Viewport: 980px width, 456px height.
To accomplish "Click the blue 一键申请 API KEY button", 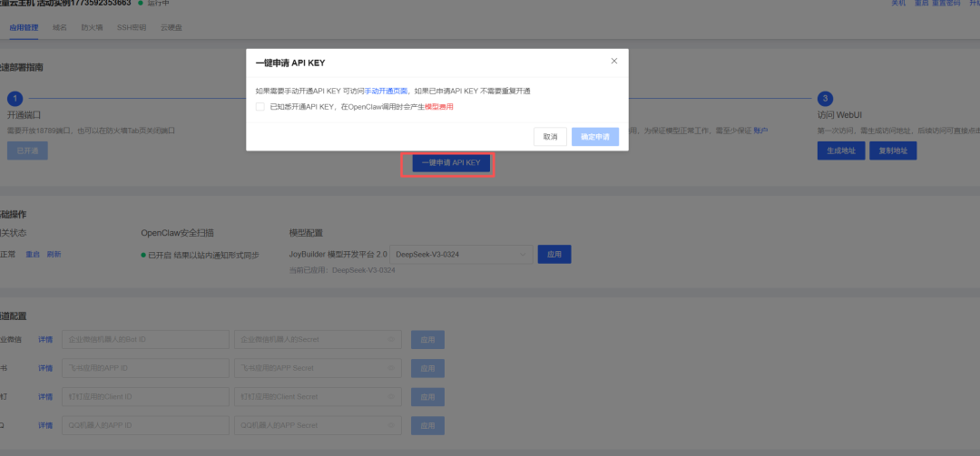I will (451, 162).
